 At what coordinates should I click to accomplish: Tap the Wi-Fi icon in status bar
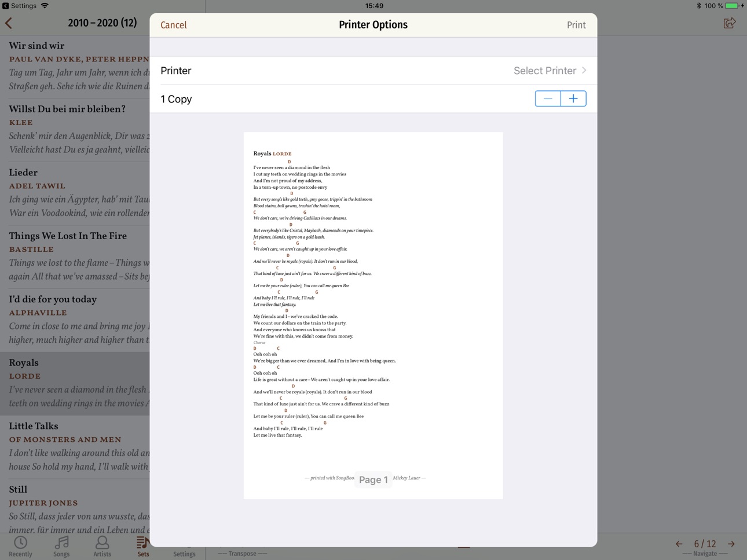[45, 6]
